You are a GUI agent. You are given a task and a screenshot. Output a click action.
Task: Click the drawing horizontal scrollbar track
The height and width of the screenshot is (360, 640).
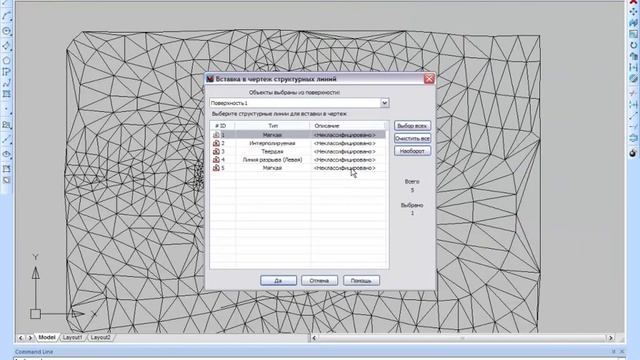[462, 338]
